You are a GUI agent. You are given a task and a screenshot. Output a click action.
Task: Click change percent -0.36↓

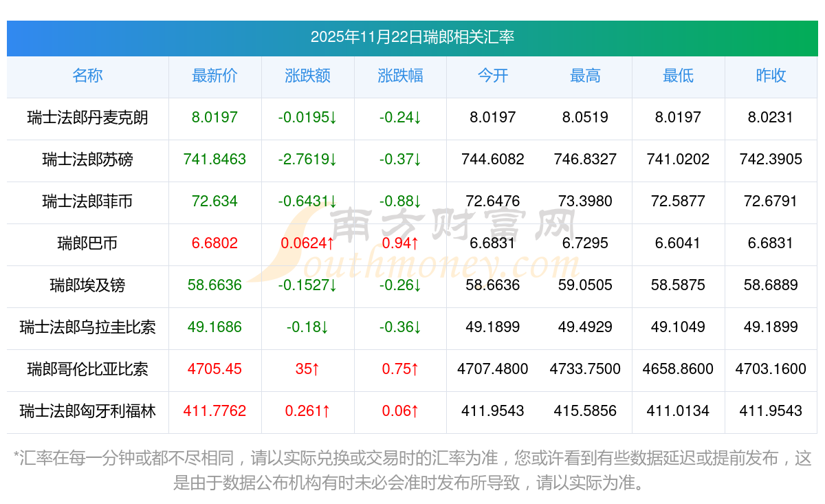(x=400, y=327)
